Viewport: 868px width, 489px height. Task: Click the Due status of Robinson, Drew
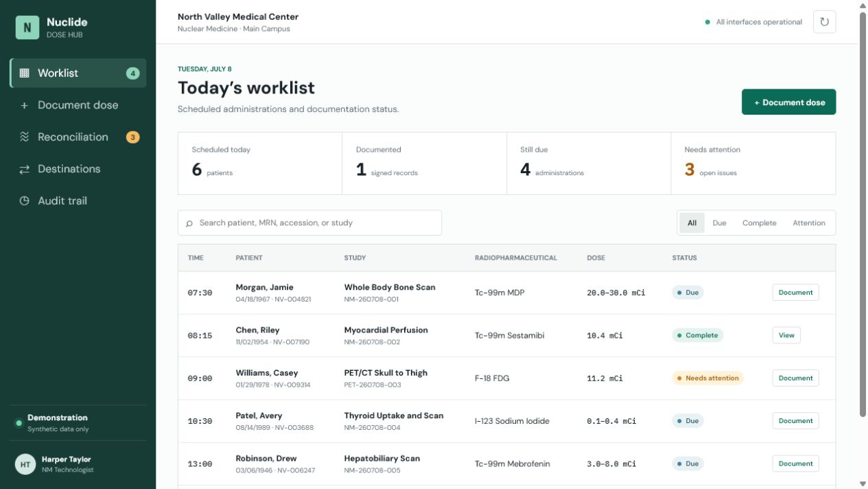(x=688, y=464)
